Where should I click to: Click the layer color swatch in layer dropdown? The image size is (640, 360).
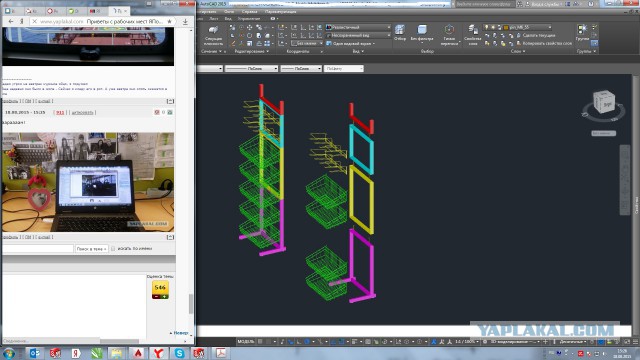click(x=506, y=27)
